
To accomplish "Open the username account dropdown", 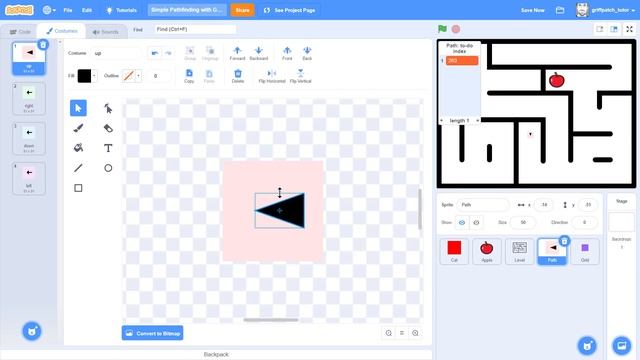I will (607, 10).
